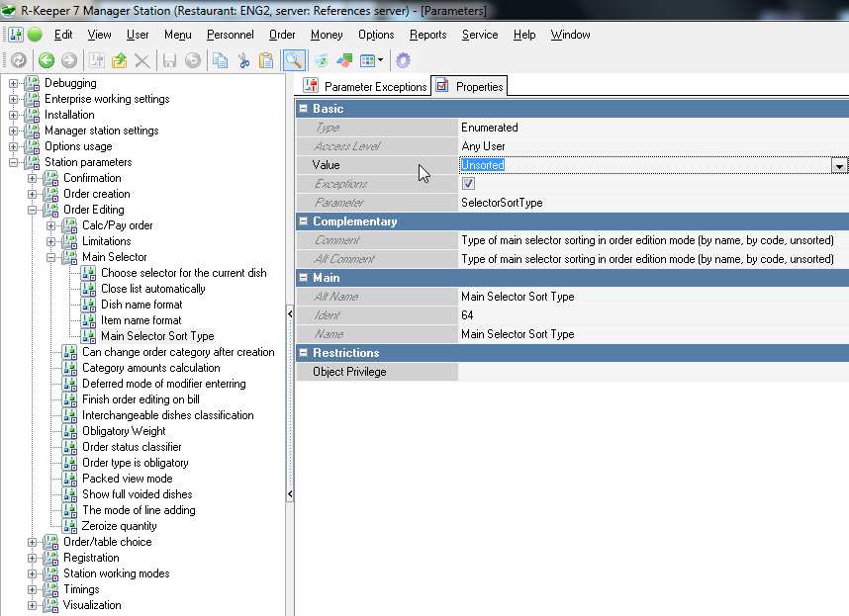Click the grayed forward arrow icon
Screen dimensions: 849x616
pyautogui.click(x=68, y=60)
